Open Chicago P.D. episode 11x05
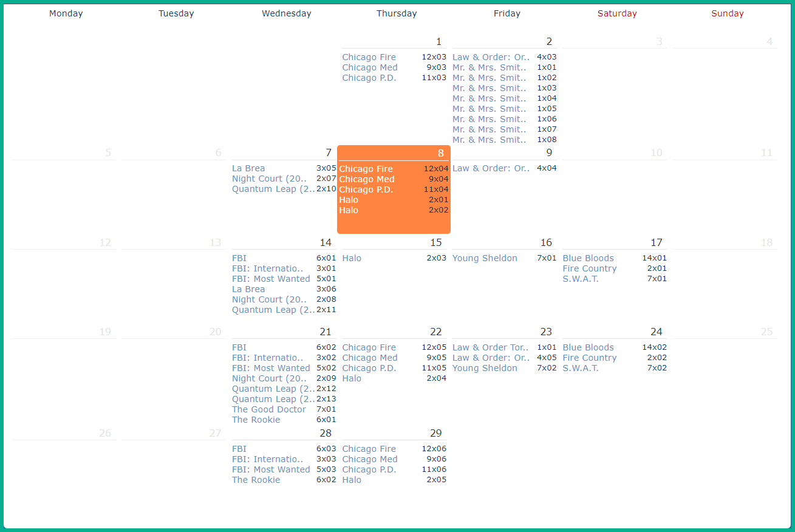 click(369, 368)
